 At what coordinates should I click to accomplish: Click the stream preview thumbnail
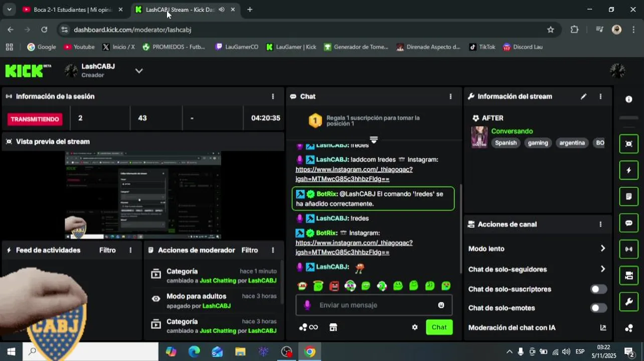[x=143, y=196]
